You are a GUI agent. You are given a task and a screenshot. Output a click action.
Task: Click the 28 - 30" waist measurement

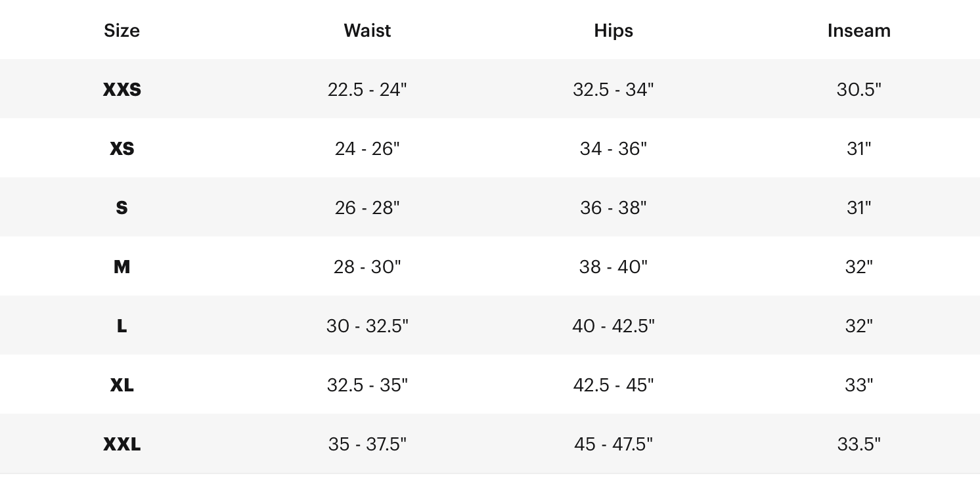pos(367,267)
